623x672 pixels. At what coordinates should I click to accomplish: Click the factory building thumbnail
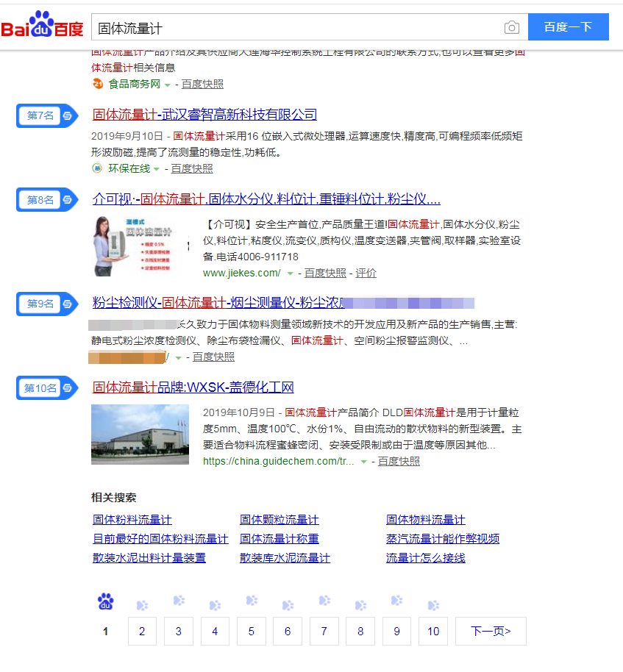(140, 434)
